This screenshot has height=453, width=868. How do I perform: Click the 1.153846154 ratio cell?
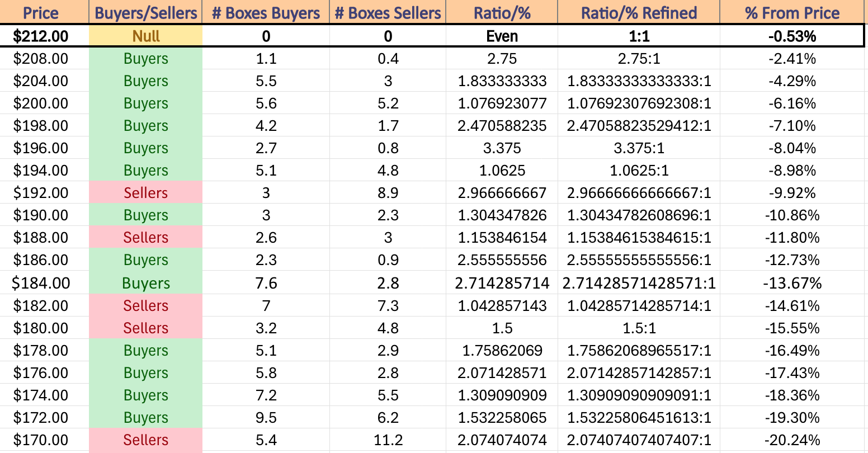coord(502,237)
